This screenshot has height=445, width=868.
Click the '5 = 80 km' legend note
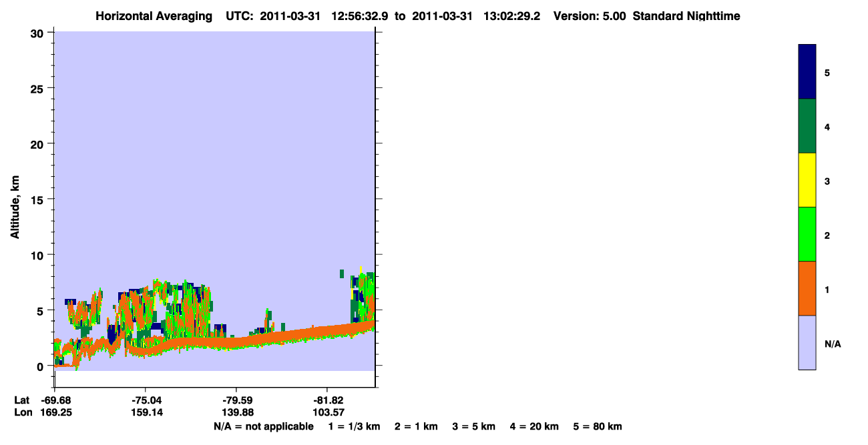597,426
